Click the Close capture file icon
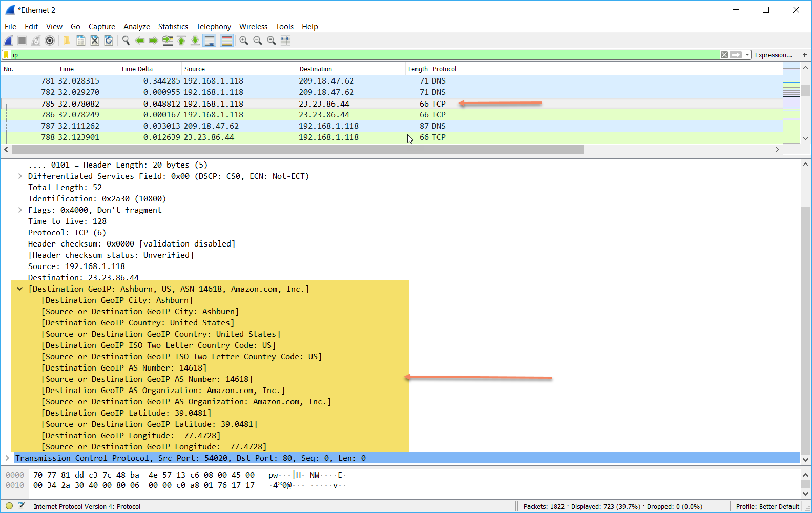The image size is (812, 513). coord(95,40)
